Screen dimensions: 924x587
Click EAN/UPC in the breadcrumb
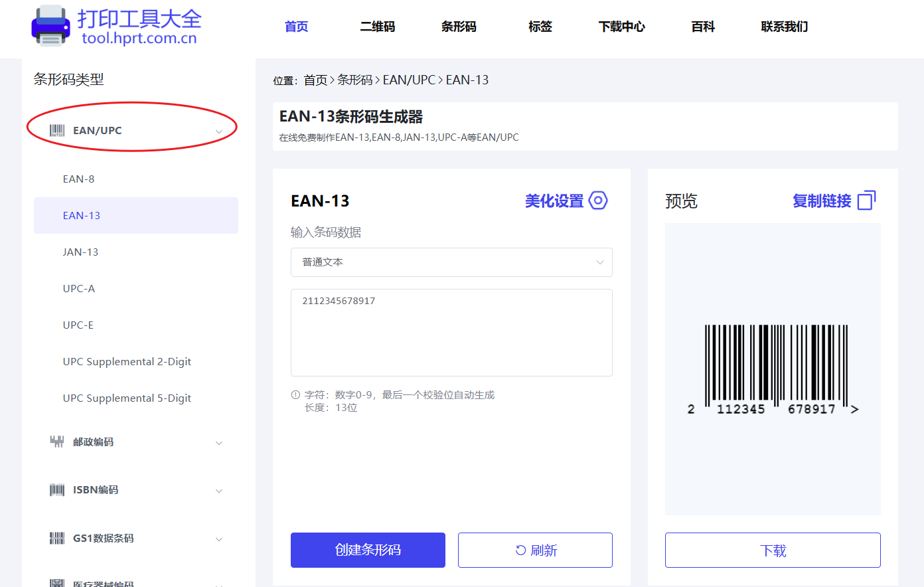point(409,80)
